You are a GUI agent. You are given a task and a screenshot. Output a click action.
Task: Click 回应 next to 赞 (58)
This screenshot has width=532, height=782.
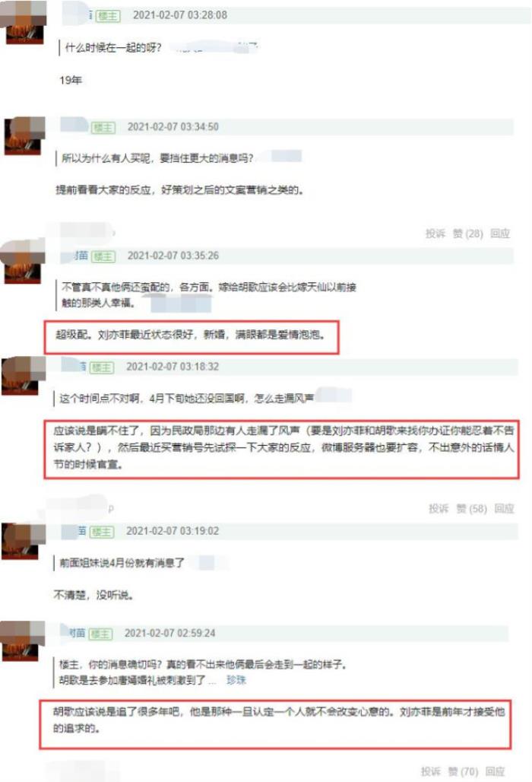(504, 509)
